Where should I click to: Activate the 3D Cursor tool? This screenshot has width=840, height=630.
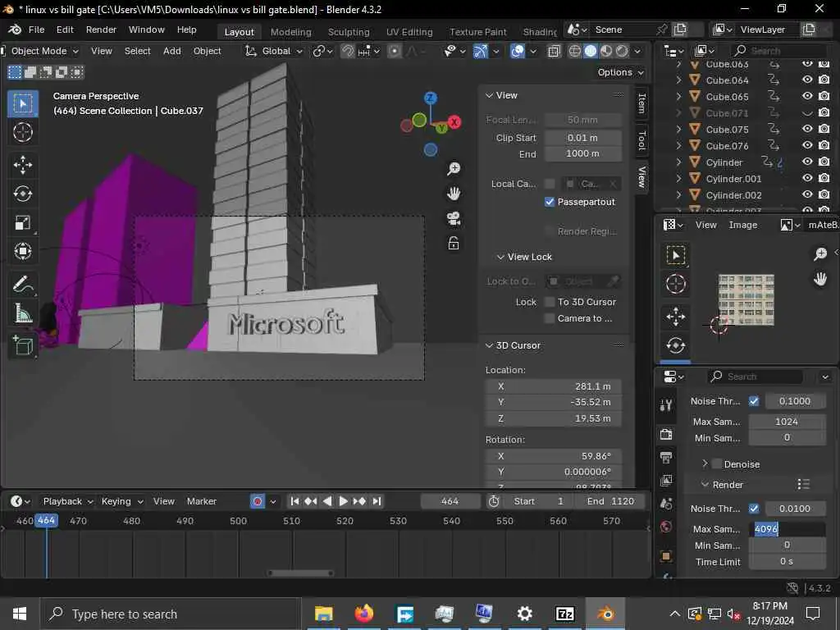pyautogui.click(x=22, y=132)
